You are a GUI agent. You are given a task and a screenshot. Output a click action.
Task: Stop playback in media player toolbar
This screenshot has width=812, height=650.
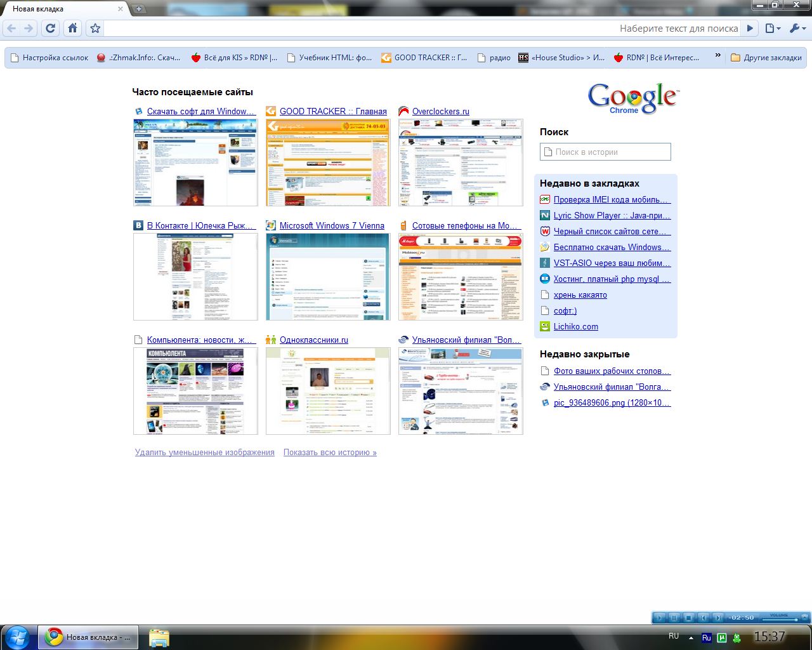(689, 617)
